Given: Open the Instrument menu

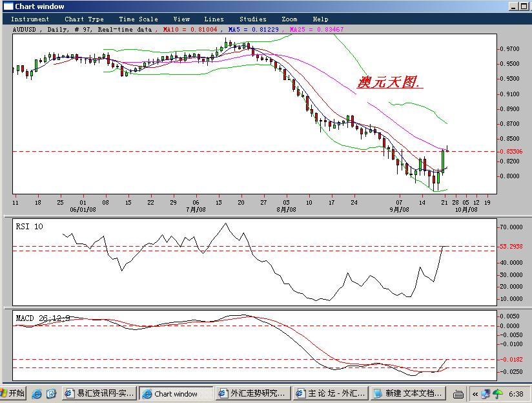Looking at the screenshot, I should tap(30, 19).
